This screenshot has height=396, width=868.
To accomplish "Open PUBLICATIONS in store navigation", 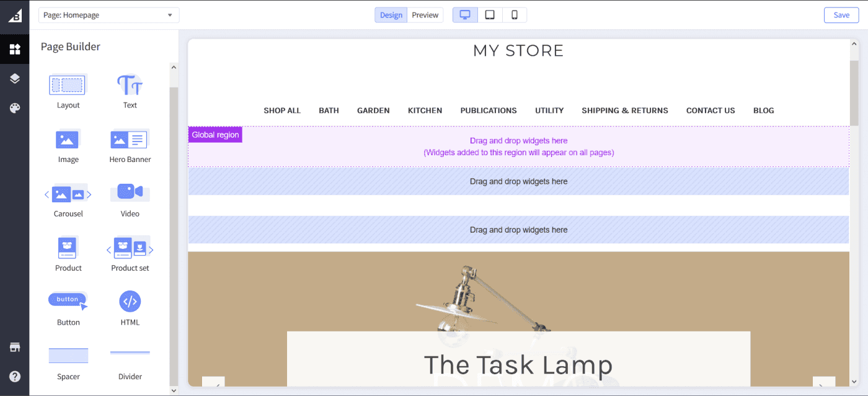I will click(489, 110).
